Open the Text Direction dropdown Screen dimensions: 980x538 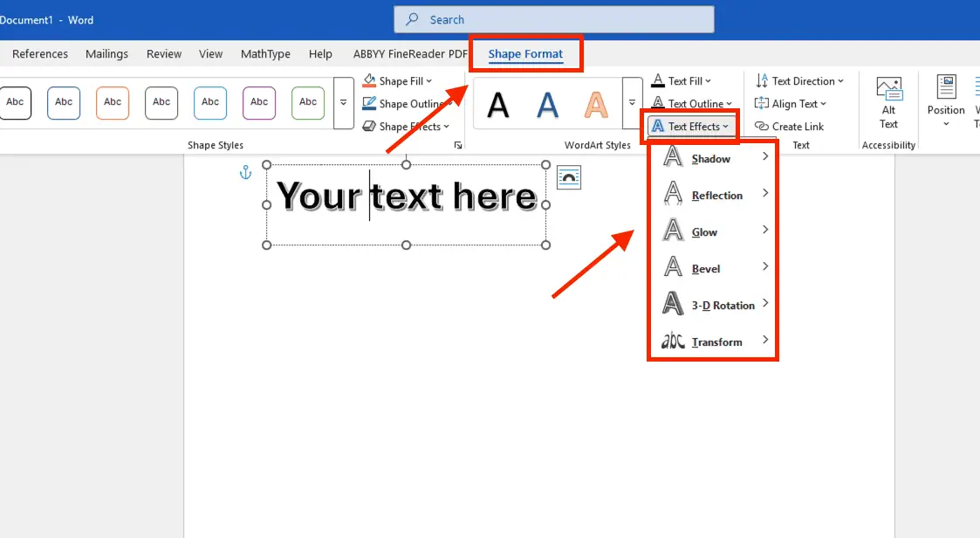click(x=799, y=80)
